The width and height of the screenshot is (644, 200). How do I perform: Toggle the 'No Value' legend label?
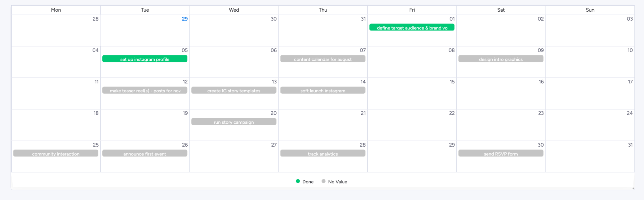[x=337, y=182]
